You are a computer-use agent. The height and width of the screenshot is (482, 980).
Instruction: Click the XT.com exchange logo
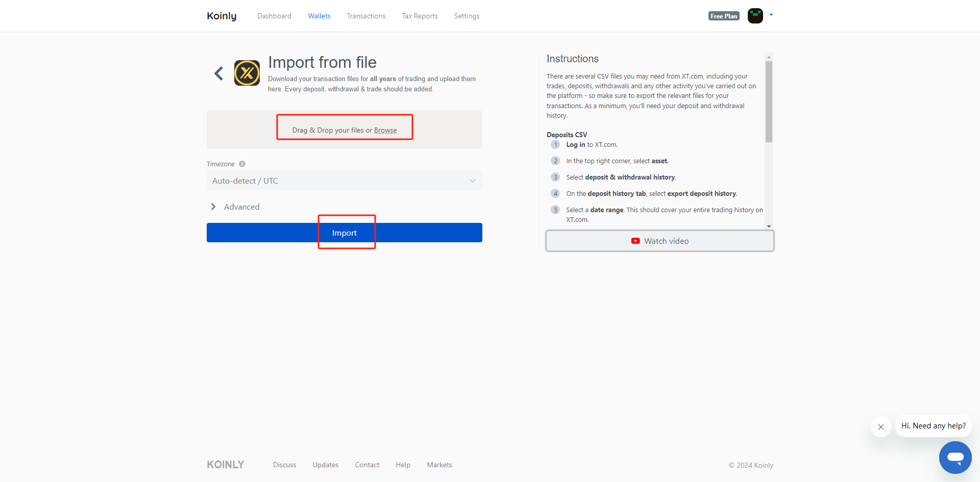pos(247,73)
